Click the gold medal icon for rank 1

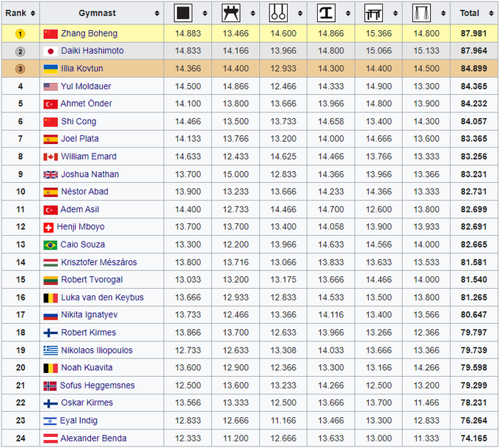point(21,34)
